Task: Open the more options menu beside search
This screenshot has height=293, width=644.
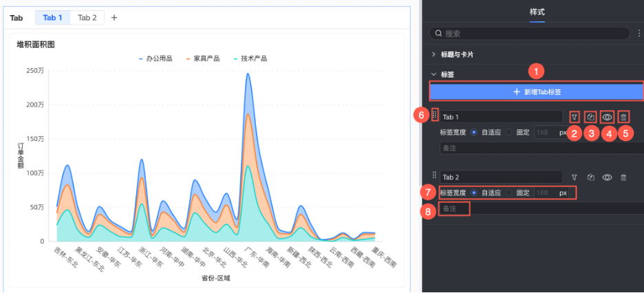Action: pos(639,33)
